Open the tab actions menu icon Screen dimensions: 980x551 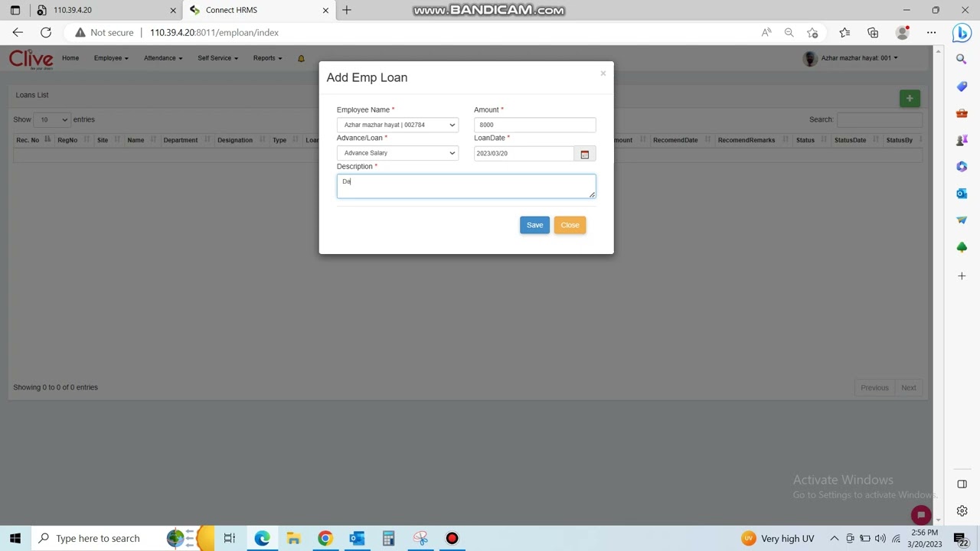pos(15,10)
